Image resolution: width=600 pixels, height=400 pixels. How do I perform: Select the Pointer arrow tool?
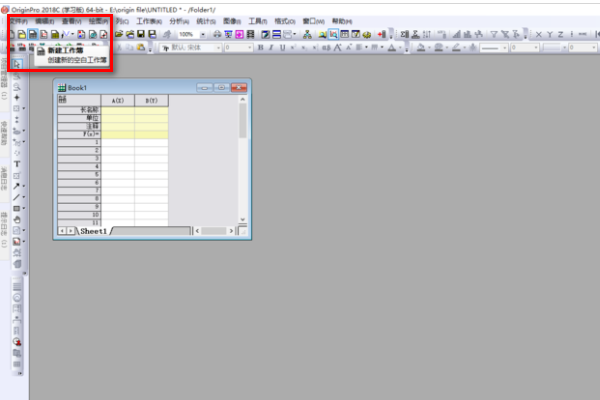click(16, 64)
